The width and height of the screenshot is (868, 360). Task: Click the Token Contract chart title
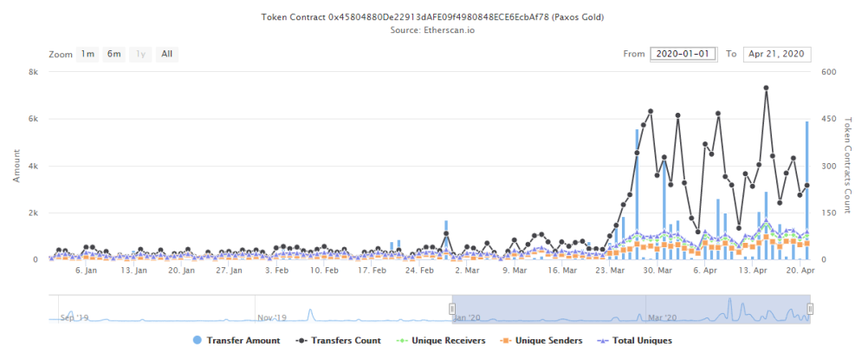(x=433, y=16)
